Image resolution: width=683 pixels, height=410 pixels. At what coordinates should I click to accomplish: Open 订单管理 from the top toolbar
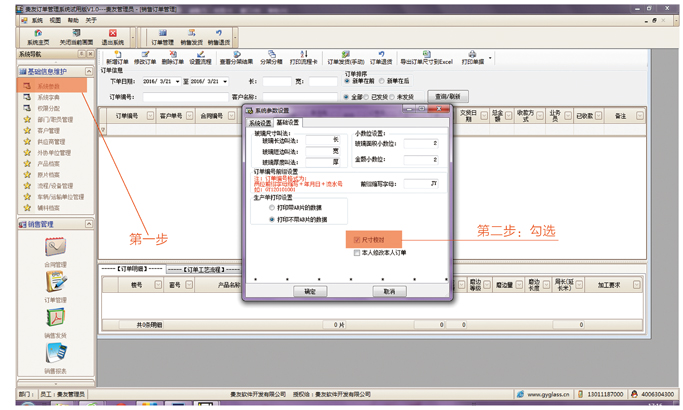click(x=162, y=36)
